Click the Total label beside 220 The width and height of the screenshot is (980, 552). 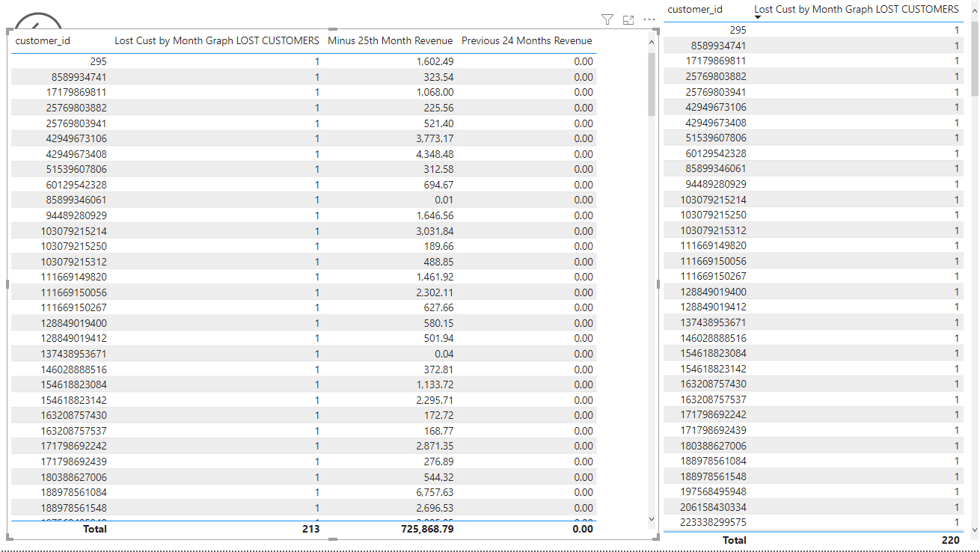point(734,539)
